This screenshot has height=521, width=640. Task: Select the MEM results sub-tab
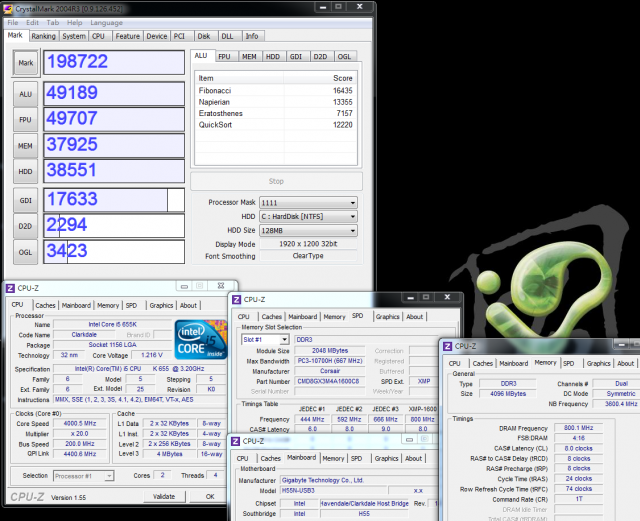pyautogui.click(x=249, y=57)
